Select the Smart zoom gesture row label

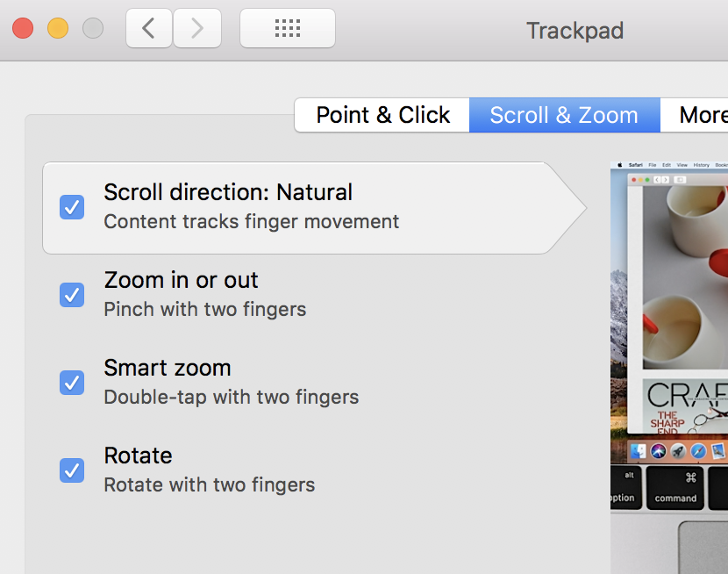[x=167, y=368]
